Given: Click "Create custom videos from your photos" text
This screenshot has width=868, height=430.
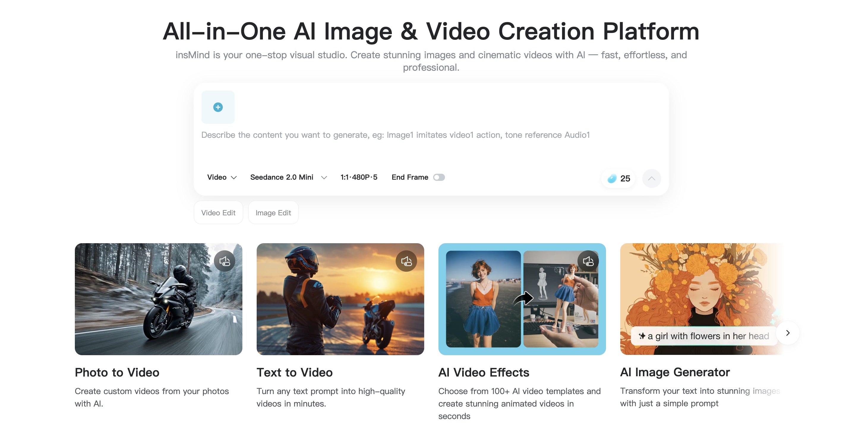Looking at the screenshot, I should 151,391.
